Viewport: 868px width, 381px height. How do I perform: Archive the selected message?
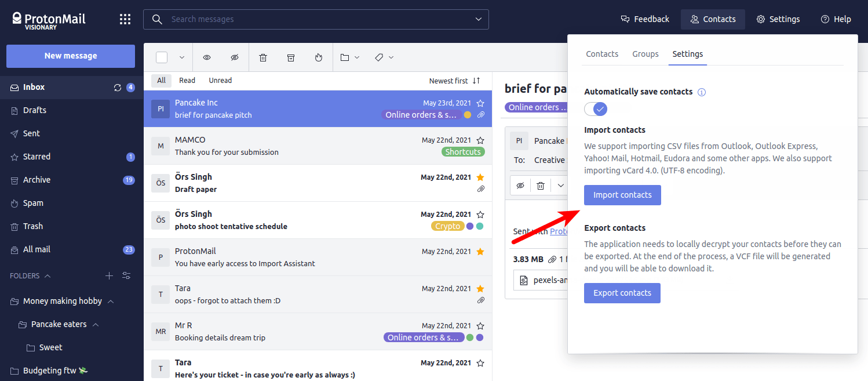[291, 57]
